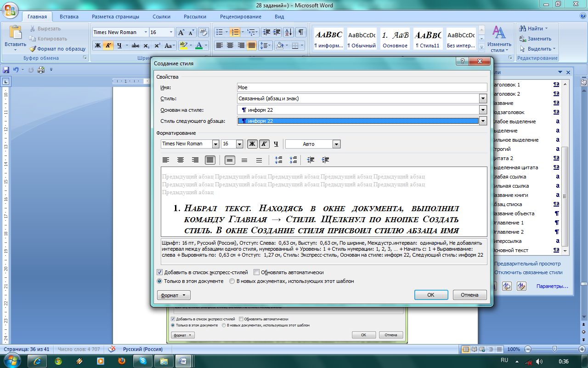Image resolution: width=588 pixels, height=368 pixels.
Task: Toggle 'Предварительный просмотр' in styles pane
Action: (527, 264)
